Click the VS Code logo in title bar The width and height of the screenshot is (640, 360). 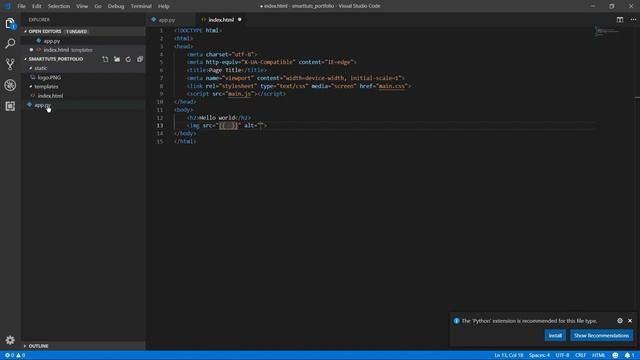point(7,6)
